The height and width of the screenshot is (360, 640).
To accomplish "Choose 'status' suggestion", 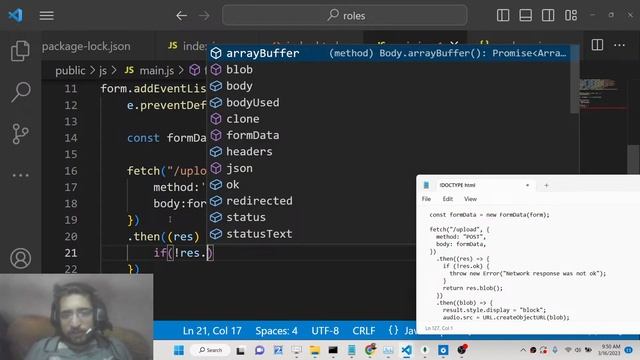I will point(312,217).
